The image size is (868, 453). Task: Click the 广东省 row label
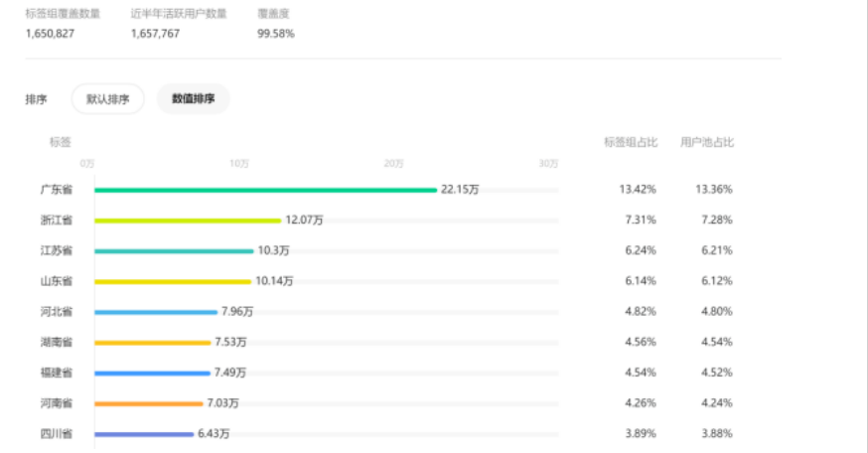click(x=56, y=190)
